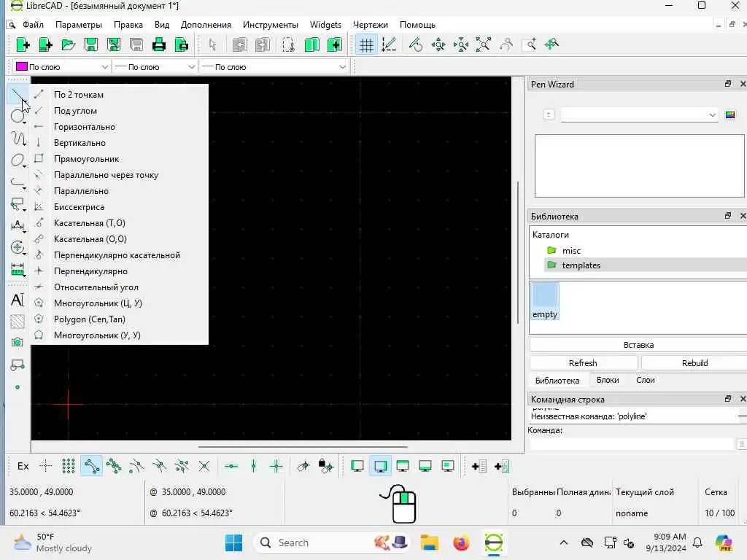Click the Zoom In toolbar icon
Screen dimensions: 747x560
[438, 44]
